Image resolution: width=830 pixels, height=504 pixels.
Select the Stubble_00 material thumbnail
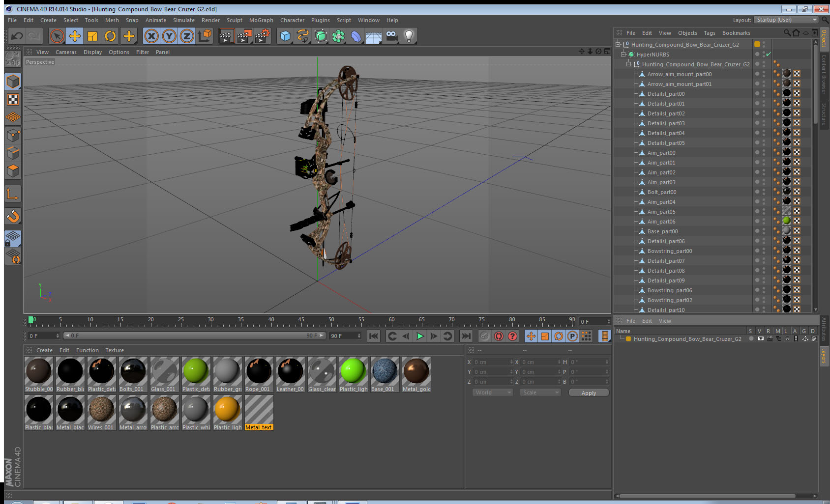[x=39, y=374]
